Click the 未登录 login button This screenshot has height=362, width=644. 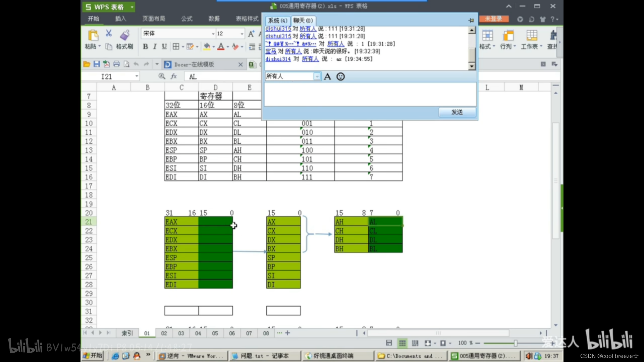pos(494,19)
